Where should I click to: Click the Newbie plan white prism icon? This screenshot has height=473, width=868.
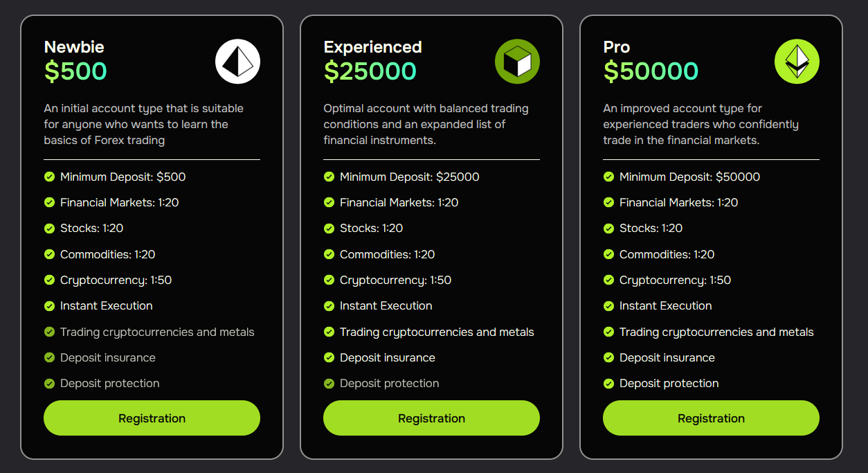(237, 62)
